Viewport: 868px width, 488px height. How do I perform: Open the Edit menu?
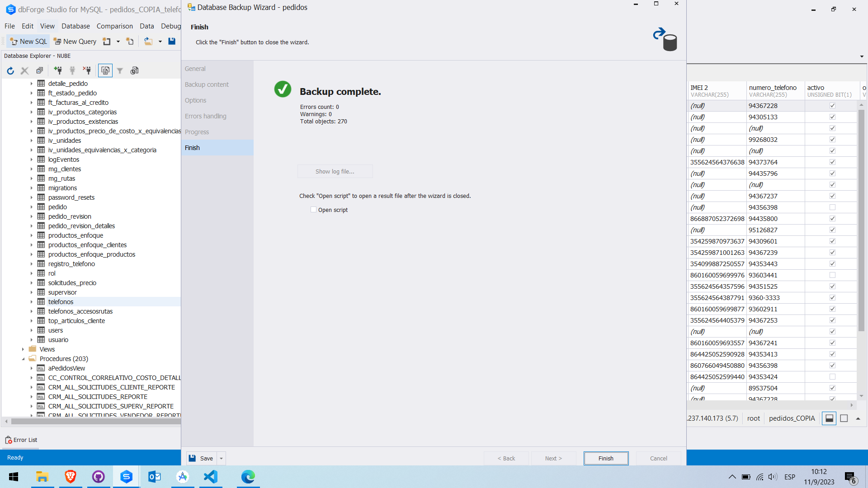point(28,26)
